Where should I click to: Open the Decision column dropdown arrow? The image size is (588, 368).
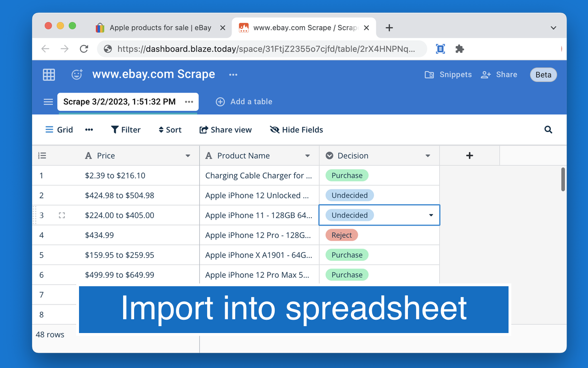(x=428, y=156)
